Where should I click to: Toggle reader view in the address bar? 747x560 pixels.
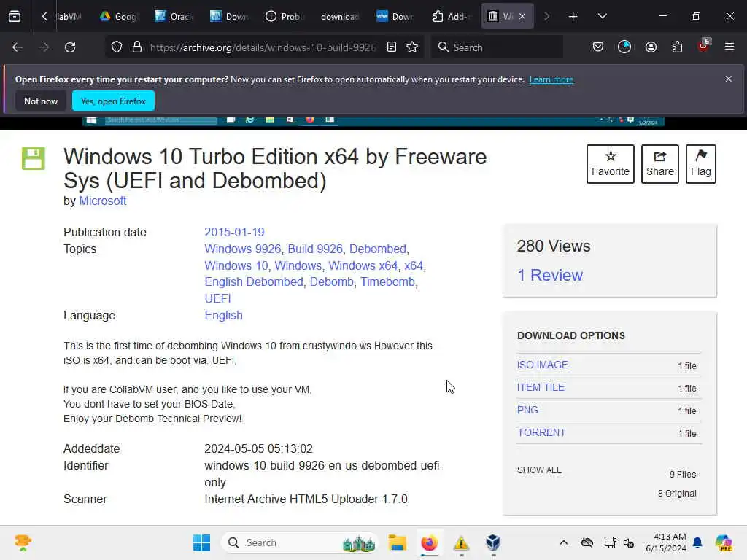point(392,47)
